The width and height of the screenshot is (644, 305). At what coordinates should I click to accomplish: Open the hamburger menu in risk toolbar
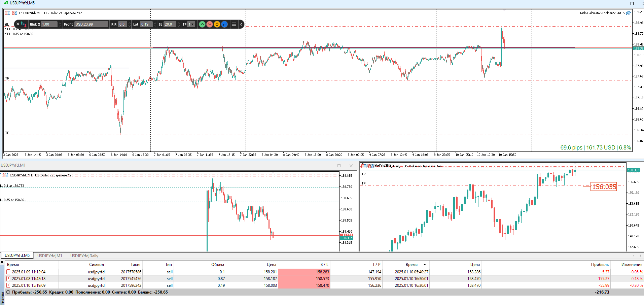point(234,24)
